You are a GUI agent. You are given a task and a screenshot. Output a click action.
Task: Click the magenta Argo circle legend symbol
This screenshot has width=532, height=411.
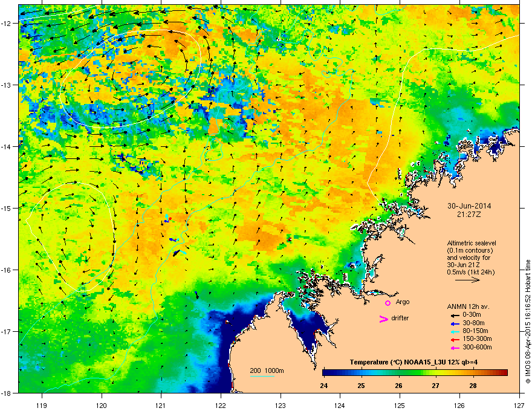388,303
